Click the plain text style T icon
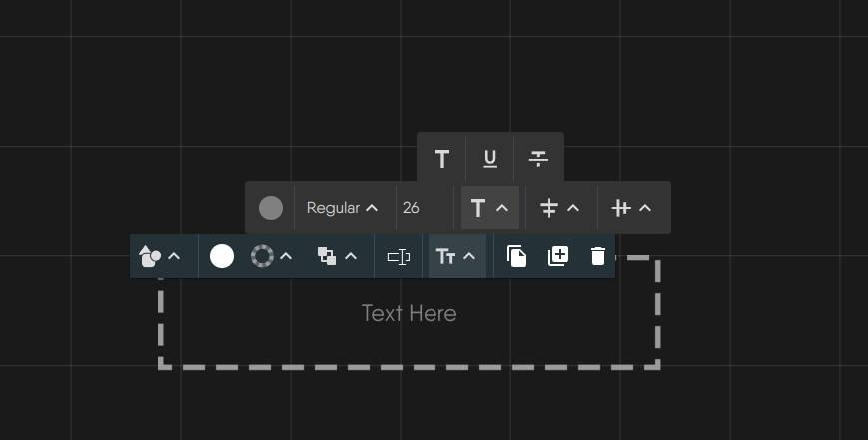Image resolution: width=868 pixels, height=440 pixels. pos(442,159)
